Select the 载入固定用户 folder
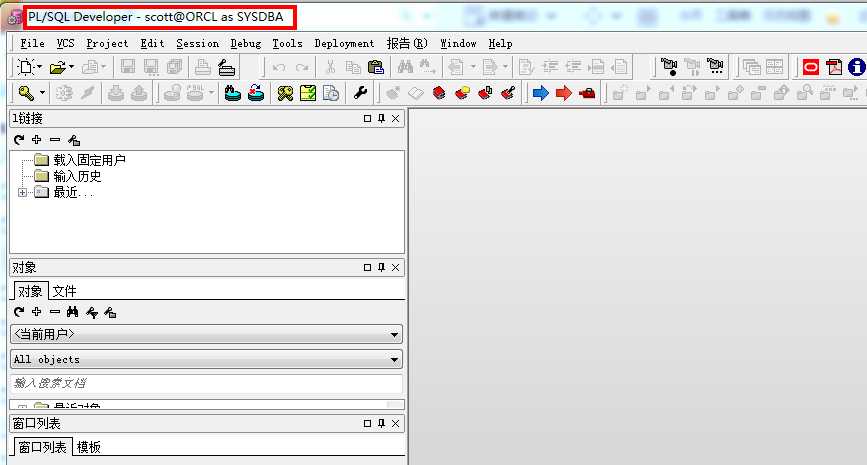Viewport: 867px width, 465px height. point(89,160)
